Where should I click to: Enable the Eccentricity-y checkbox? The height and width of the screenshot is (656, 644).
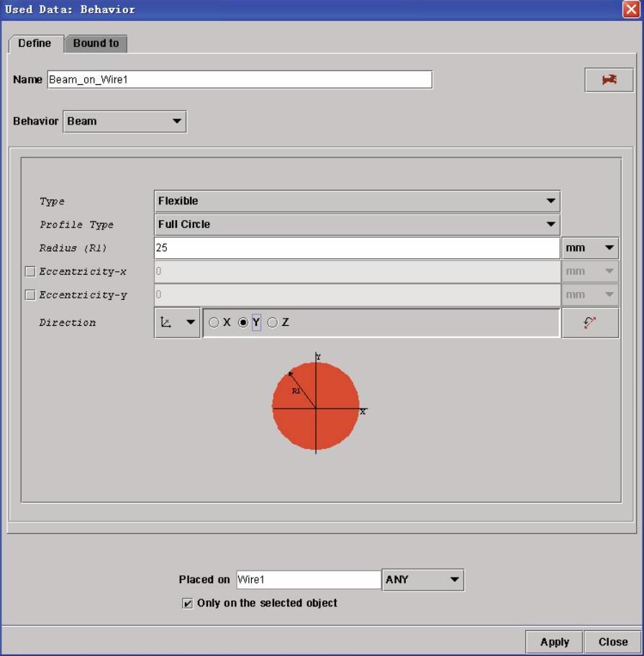[30, 295]
